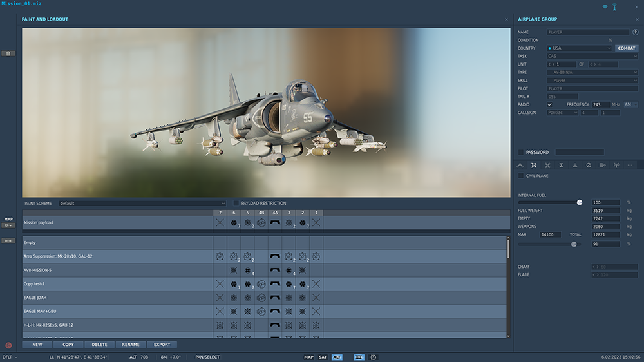Click the key icon under MAP
This screenshot has width=644, height=362.
(x=8, y=225)
